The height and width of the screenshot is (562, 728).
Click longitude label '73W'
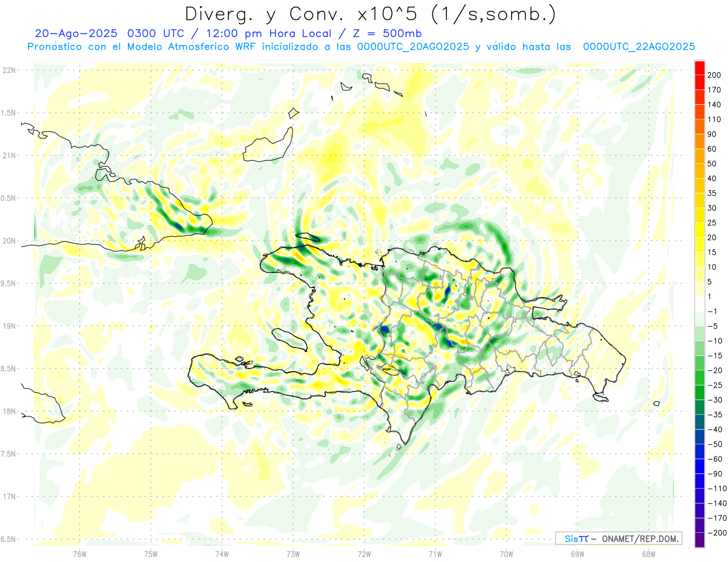click(x=293, y=553)
